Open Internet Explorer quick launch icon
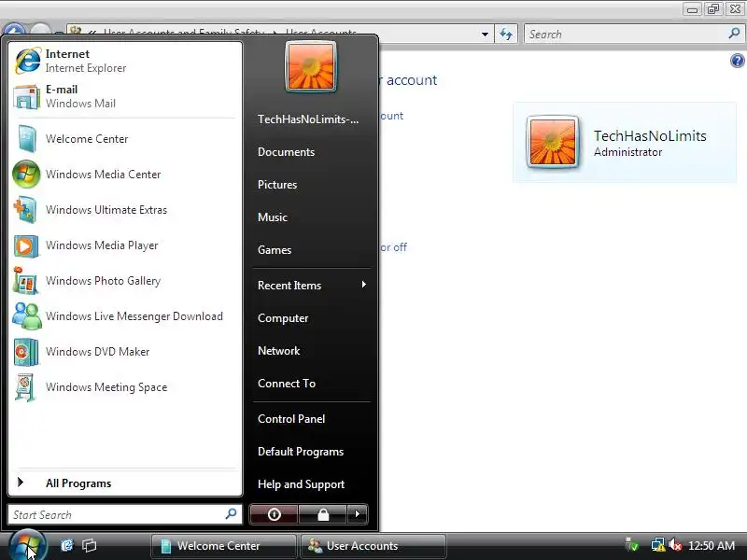 pyautogui.click(x=67, y=545)
